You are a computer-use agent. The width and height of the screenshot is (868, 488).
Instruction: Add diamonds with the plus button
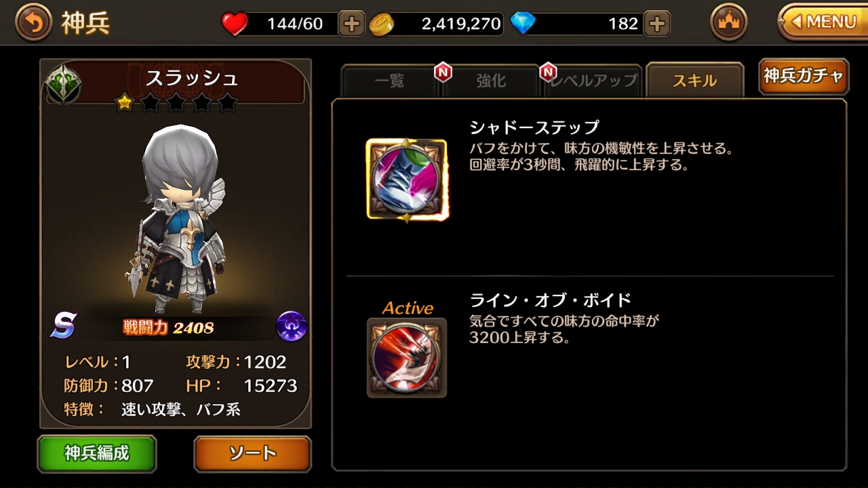click(x=656, y=24)
